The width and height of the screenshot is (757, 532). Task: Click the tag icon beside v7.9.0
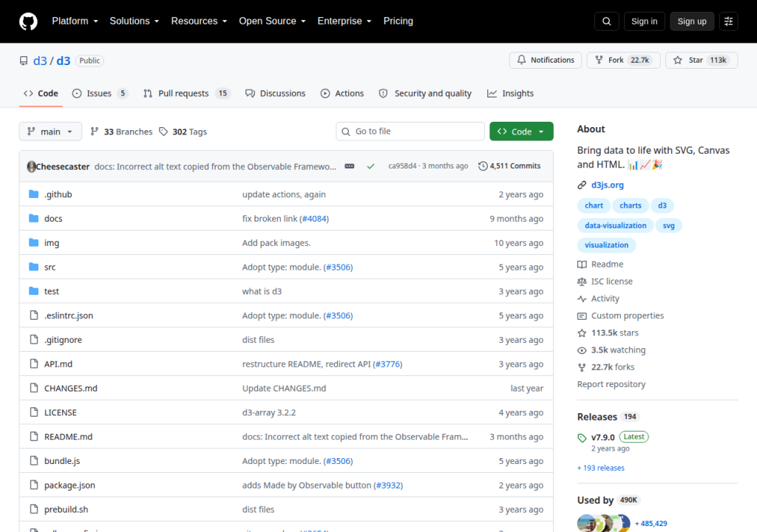pyautogui.click(x=582, y=438)
